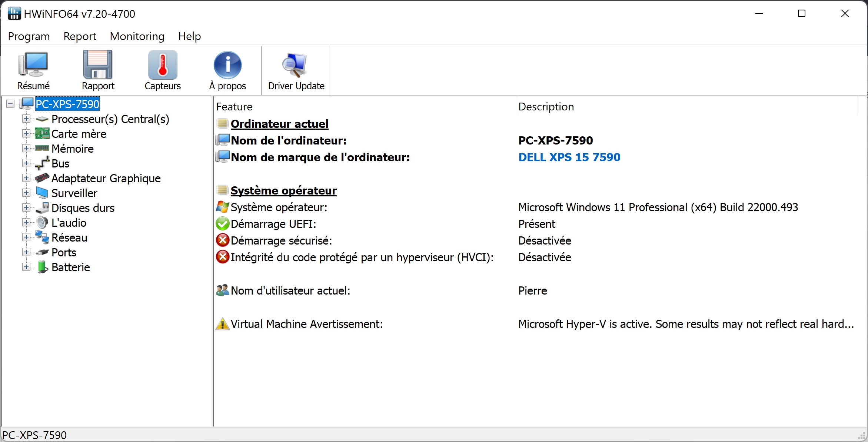Click the PC-XPS-7590 root computer icon
868x442 pixels.
[27, 104]
